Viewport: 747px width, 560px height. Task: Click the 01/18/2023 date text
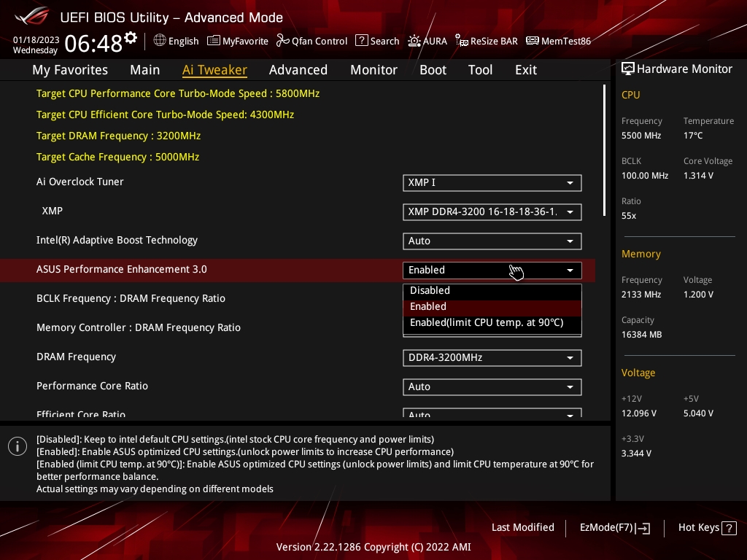point(36,39)
